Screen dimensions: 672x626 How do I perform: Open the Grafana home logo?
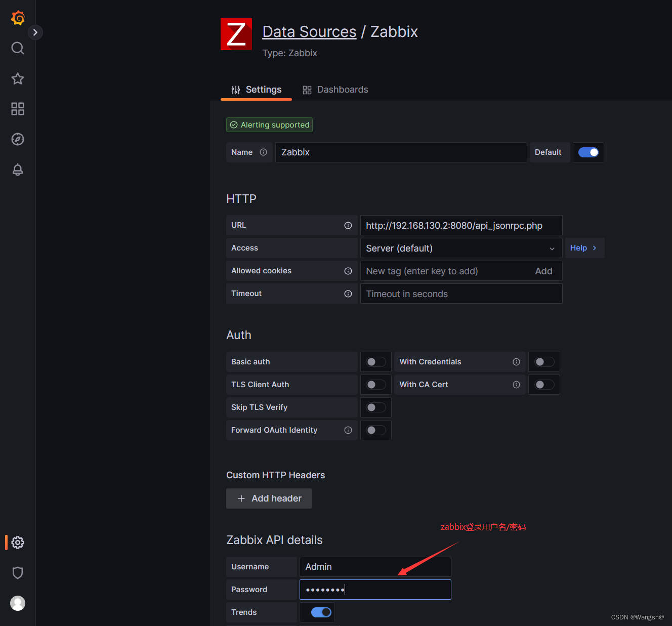(18, 18)
